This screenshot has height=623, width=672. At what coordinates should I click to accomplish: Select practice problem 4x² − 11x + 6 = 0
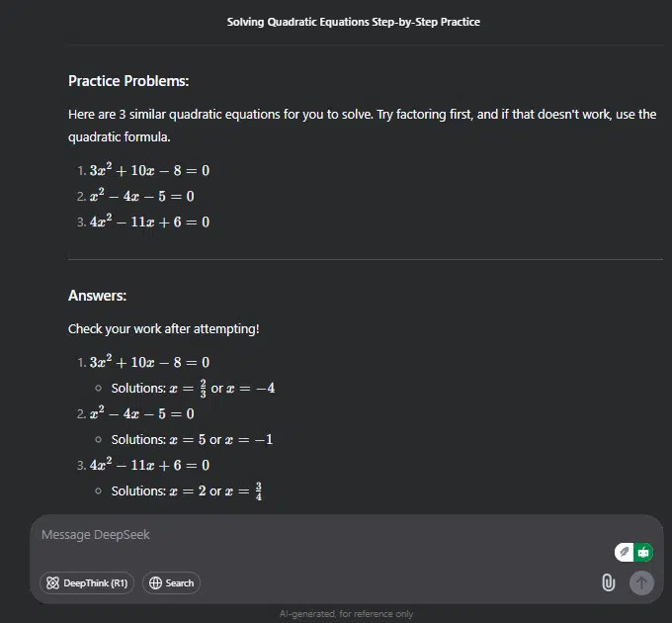[149, 222]
